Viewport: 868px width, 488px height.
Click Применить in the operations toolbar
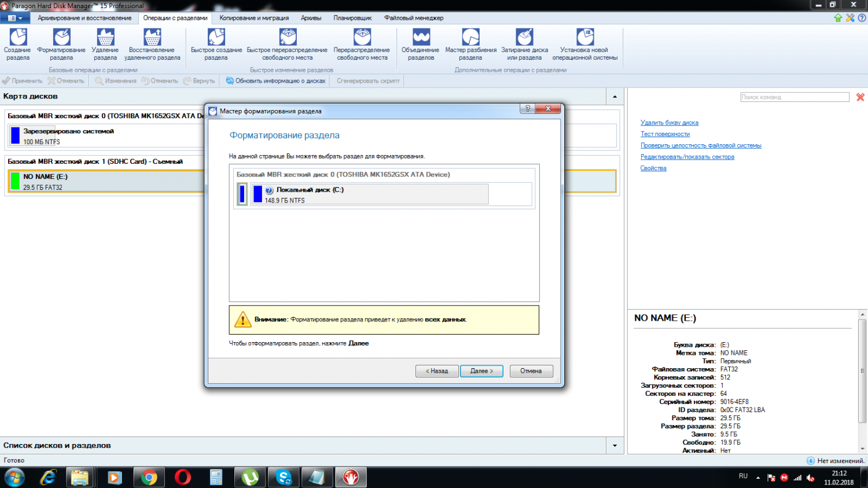(23, 81)
